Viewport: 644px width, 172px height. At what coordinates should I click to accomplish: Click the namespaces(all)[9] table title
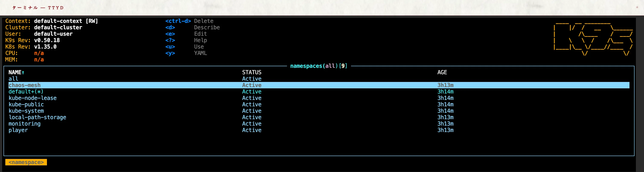pyautogui.click(x=319, y=66)
